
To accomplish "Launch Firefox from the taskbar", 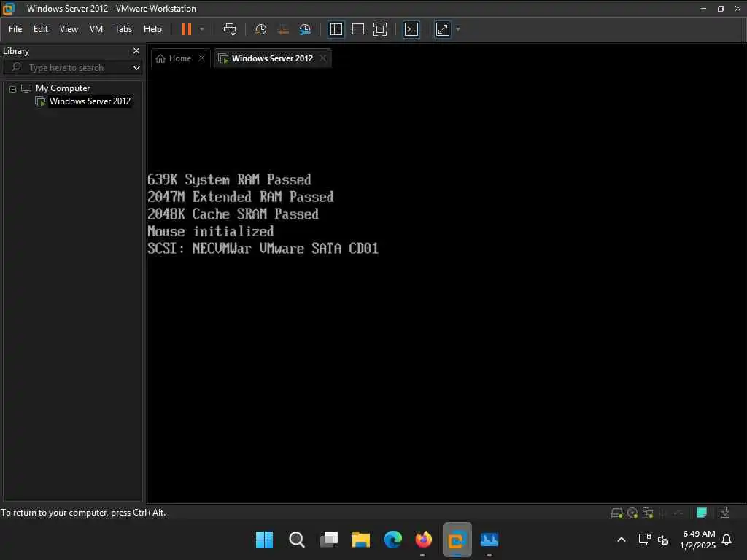I will tap(423, 540).
